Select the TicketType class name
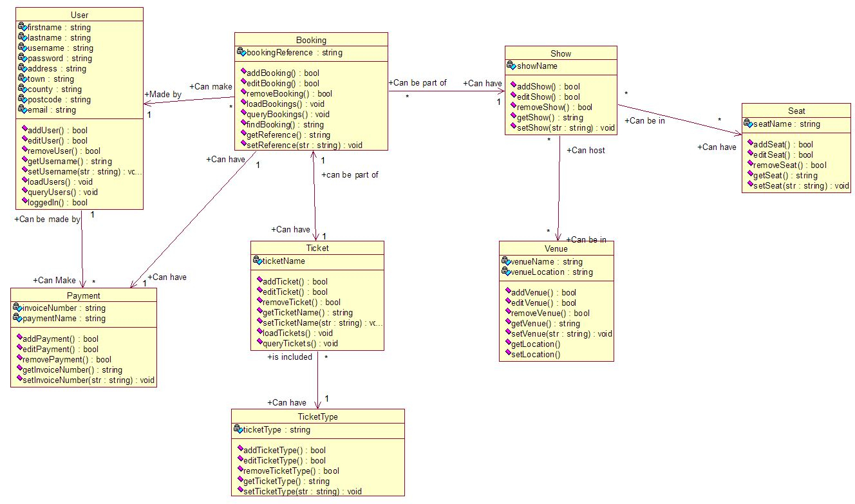Viewport: 855px width, 504px height. [317, 416]
